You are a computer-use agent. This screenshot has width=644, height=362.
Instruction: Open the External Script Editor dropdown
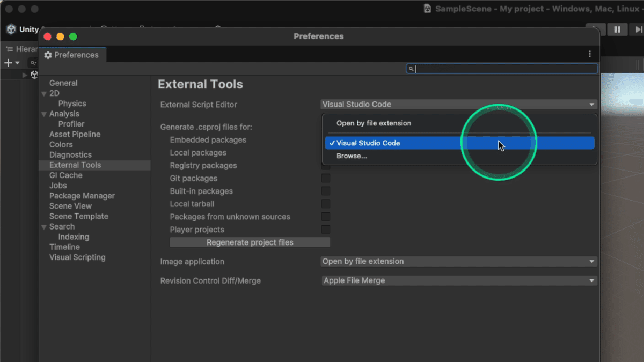tap(459, 105)
